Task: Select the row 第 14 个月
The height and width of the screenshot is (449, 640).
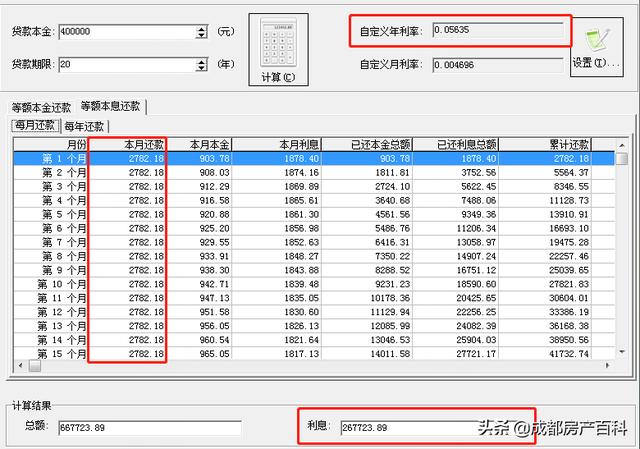Action: (314, 340)
